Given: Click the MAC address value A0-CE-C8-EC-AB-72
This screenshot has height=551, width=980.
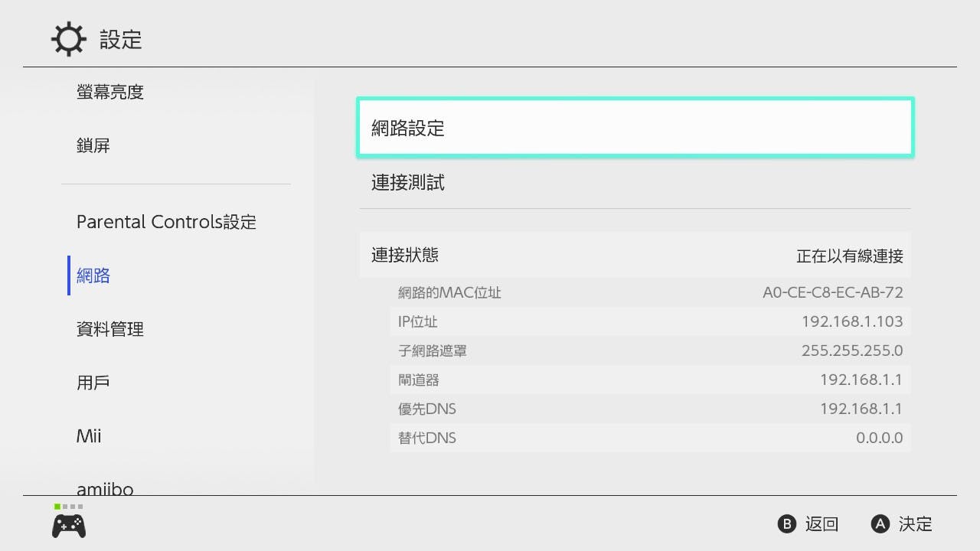Looking at the screenshot, I should pos(833,292).
